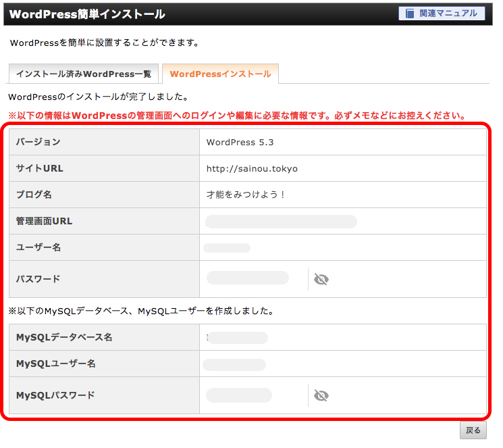503x448 pixels.
Task: Click the インストールが完了しました message
Action: tap(99, 97)
